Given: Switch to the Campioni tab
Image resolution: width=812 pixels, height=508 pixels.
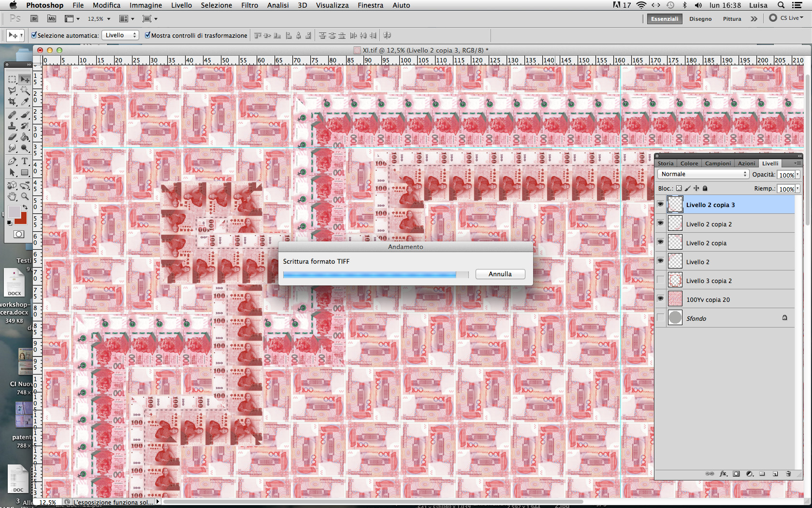Looking at the screenshot, I should coord(718,164).
